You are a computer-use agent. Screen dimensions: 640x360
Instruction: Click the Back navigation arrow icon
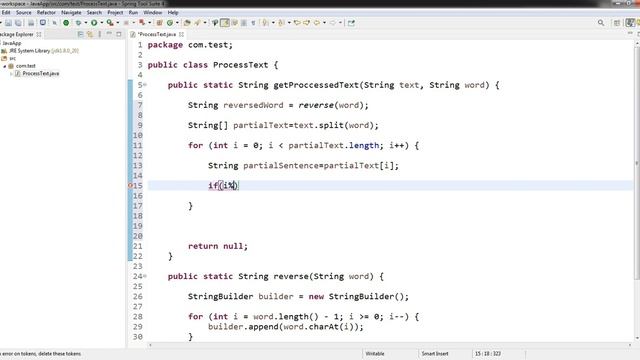(317, 23)
